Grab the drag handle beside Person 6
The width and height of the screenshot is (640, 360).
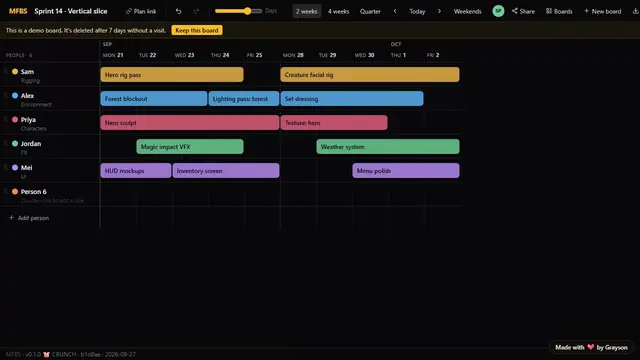pos(6,191)
